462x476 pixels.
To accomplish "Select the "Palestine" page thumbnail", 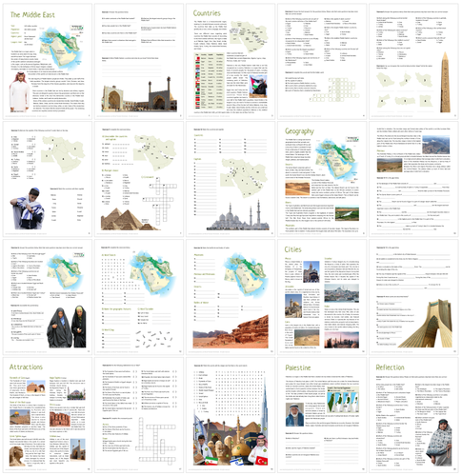I will (x=322, y=415).
